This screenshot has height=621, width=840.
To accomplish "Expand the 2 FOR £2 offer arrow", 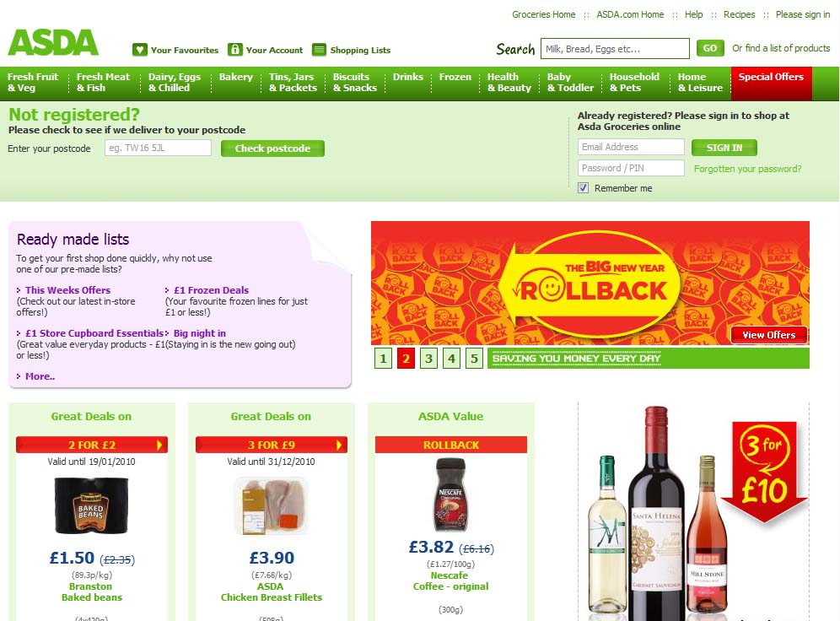I will (159, 445).
